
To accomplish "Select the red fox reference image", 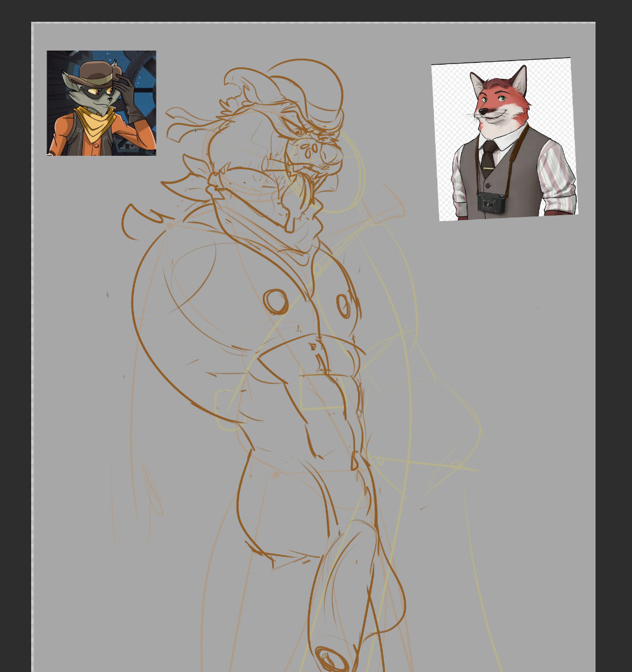I will pos(504,139).
